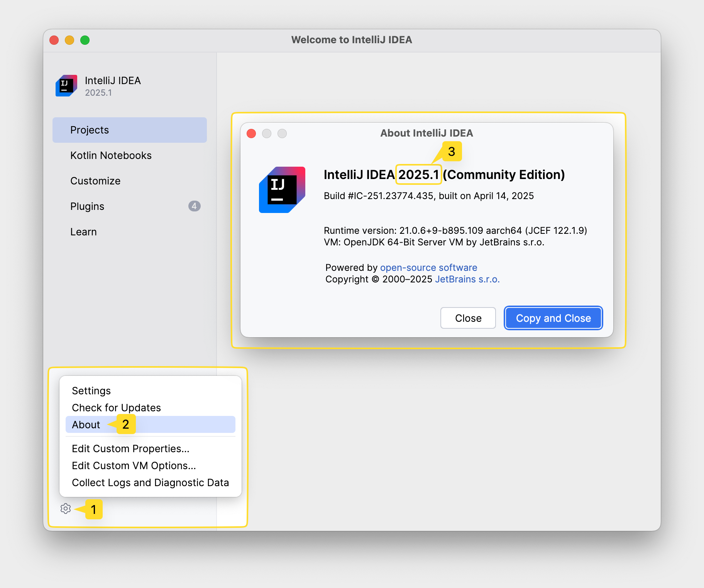Click the Build #IC-251.23774.435 line
The width and height of the screenshot is (704, 588).
[x=429, y=196]
